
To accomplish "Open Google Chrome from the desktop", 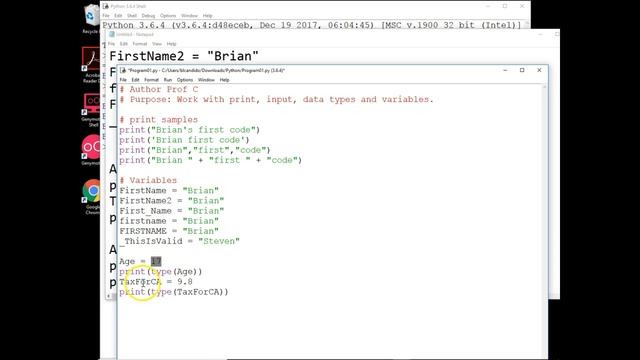I will (x=92, y=196).
